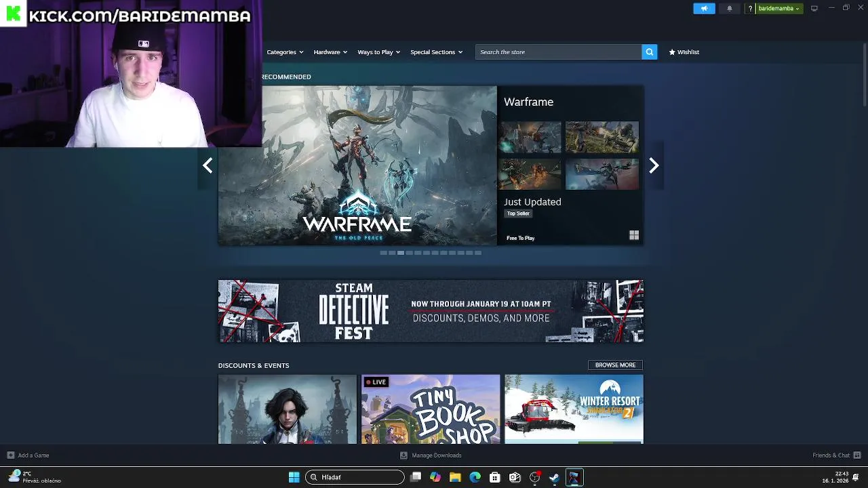The width and height of the screenshot is (868, 488).
Task: Open the Wishlist link
Action: [x=684, y=52]
